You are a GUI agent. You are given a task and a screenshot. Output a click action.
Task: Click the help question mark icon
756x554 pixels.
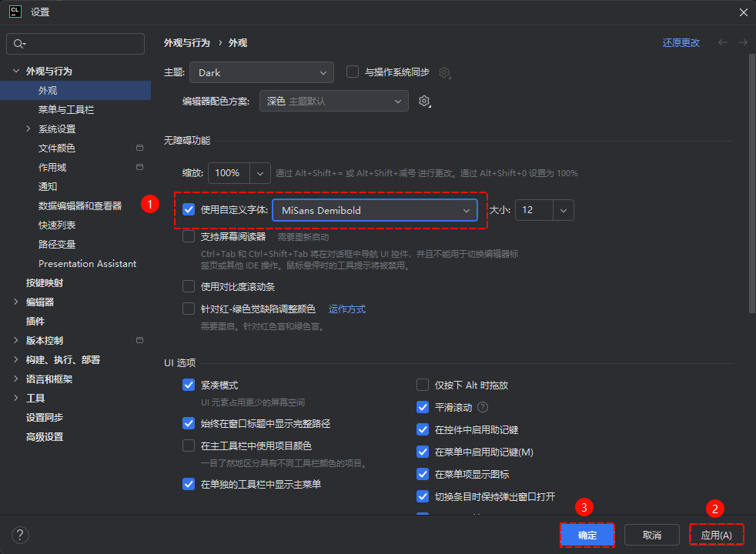click(19, 535)
